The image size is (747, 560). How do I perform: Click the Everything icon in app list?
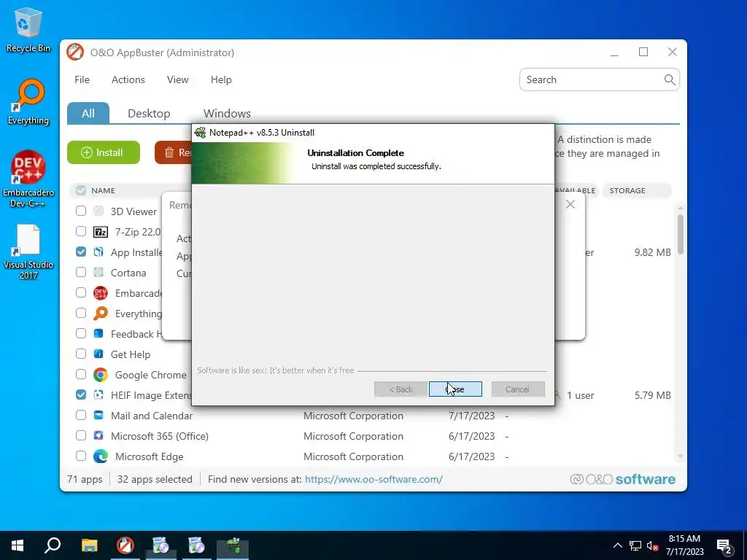101,314
